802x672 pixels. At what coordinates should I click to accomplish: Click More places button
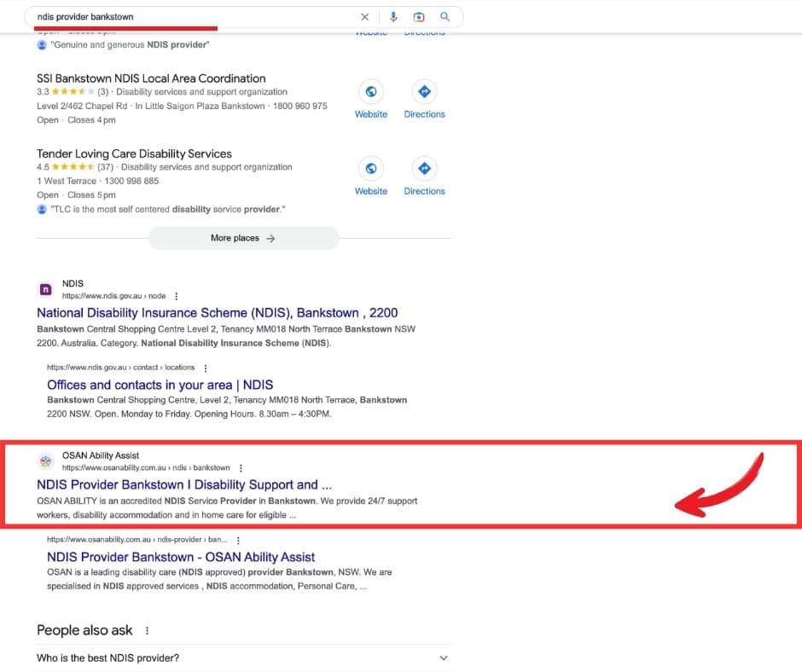tap(243, 239)
